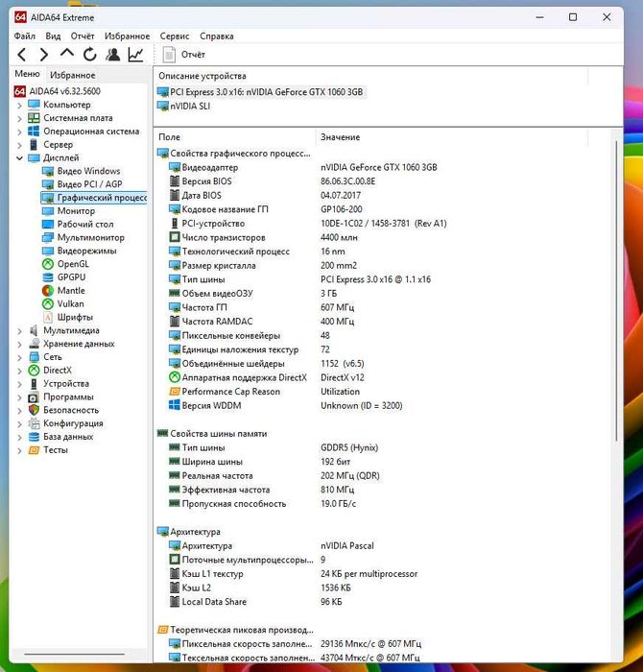Click the Back navigation arrow

pyautogui.click(x=22, y=55)
